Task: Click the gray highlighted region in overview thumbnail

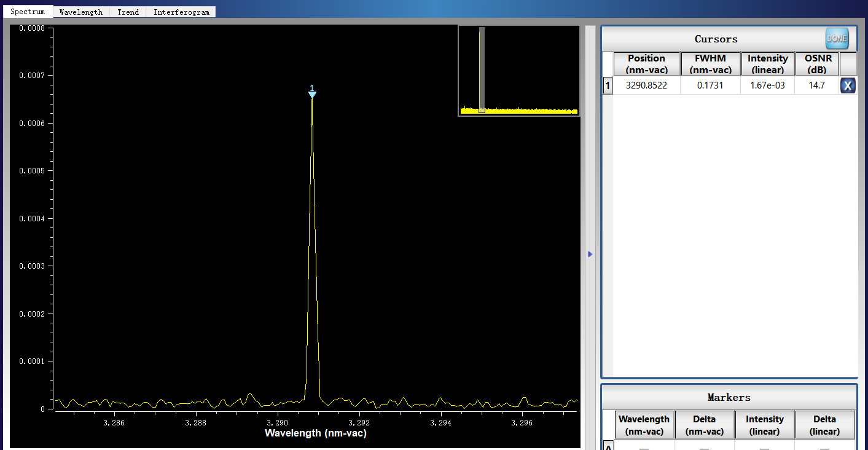Action: point(482,71)
